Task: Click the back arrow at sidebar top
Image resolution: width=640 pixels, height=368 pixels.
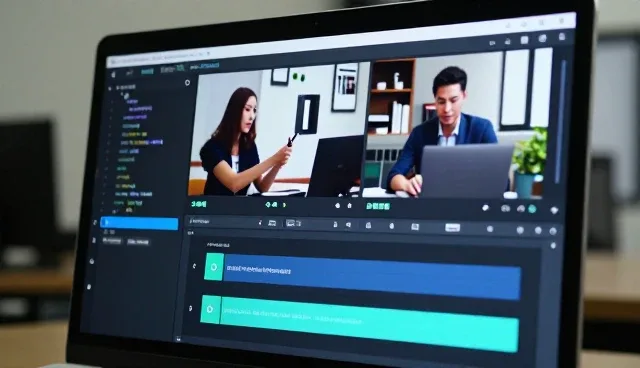Action: pos(113,74)
